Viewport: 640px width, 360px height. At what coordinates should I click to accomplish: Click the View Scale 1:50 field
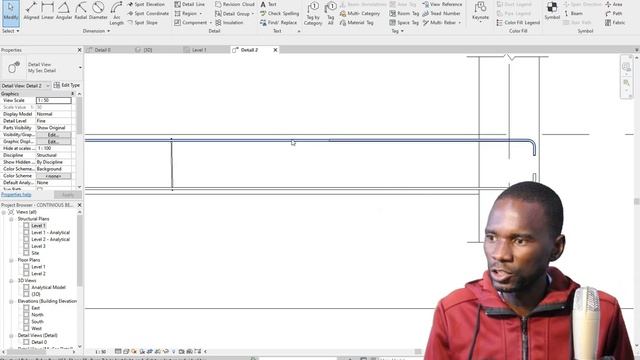pos(53,100)
